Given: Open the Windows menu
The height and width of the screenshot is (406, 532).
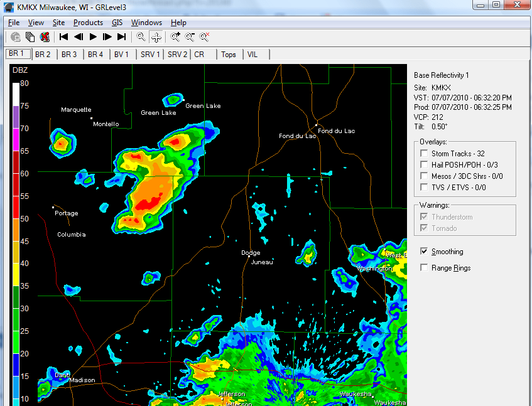Looking at the screenshot, I should [x=146, y=23].
